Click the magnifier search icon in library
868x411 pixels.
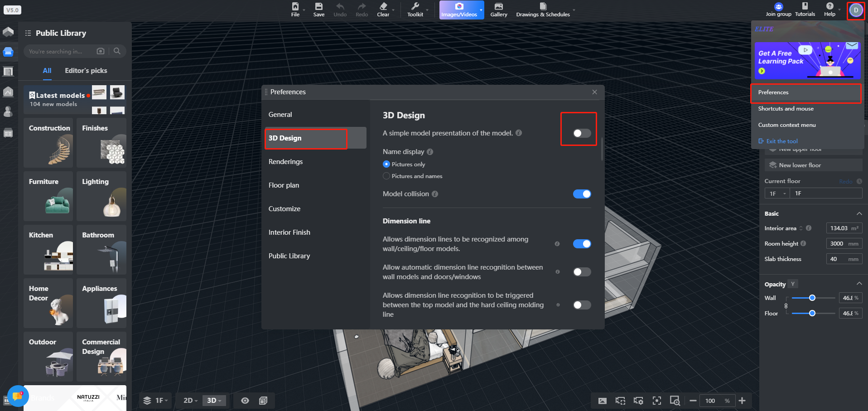point(117,51)
